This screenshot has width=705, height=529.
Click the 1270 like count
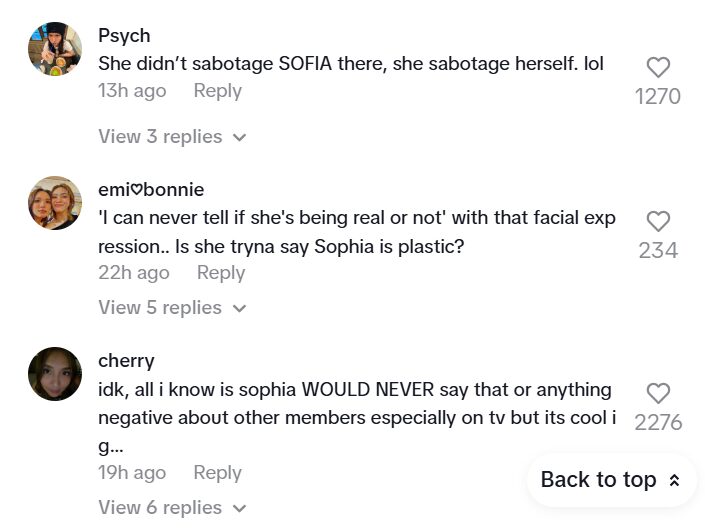coord(657,97)
